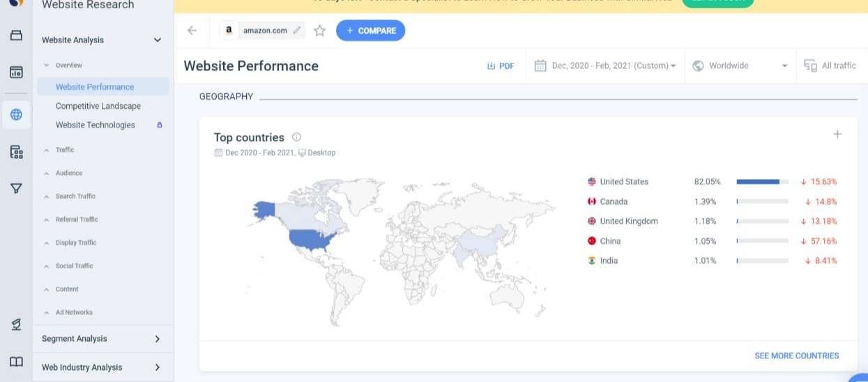Click the calendar icon in date range picker
This screenshot has height=382, width=868.
[x=540, y=66]
